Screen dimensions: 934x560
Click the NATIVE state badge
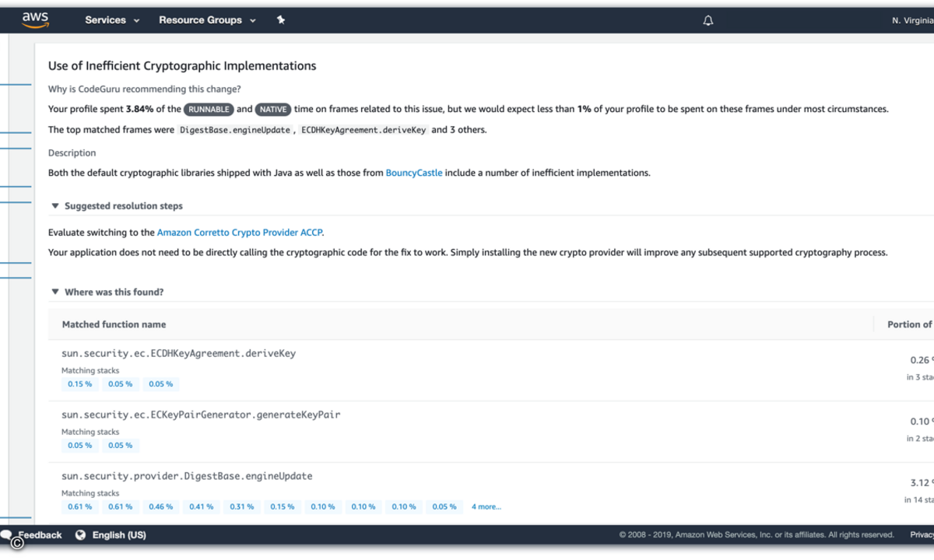click(x=272, y=110)
